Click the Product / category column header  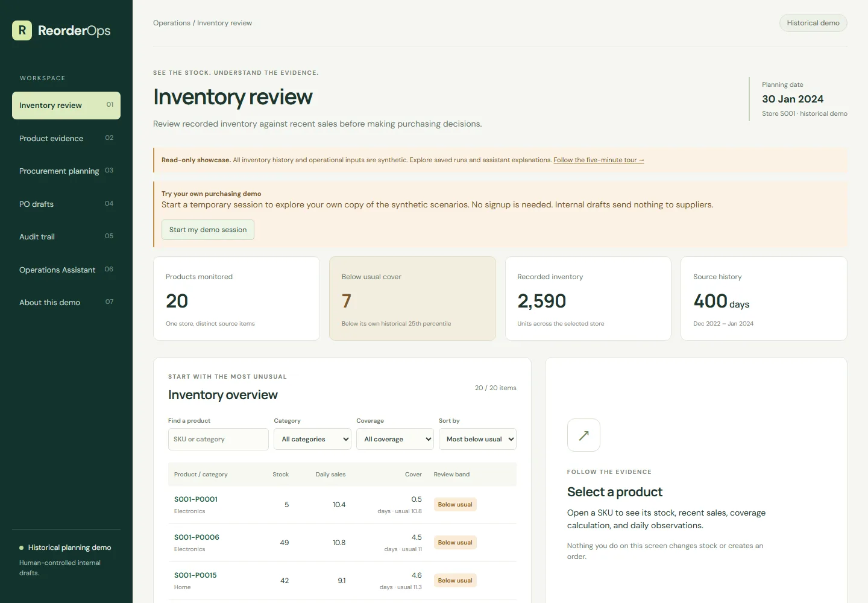coord(201,475)
